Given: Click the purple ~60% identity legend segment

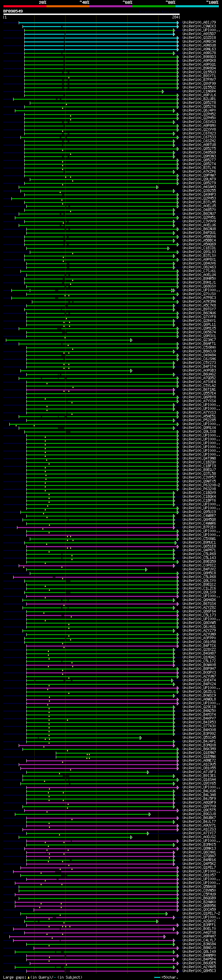Looking at the screenshot, I should (x=111, y=6).
